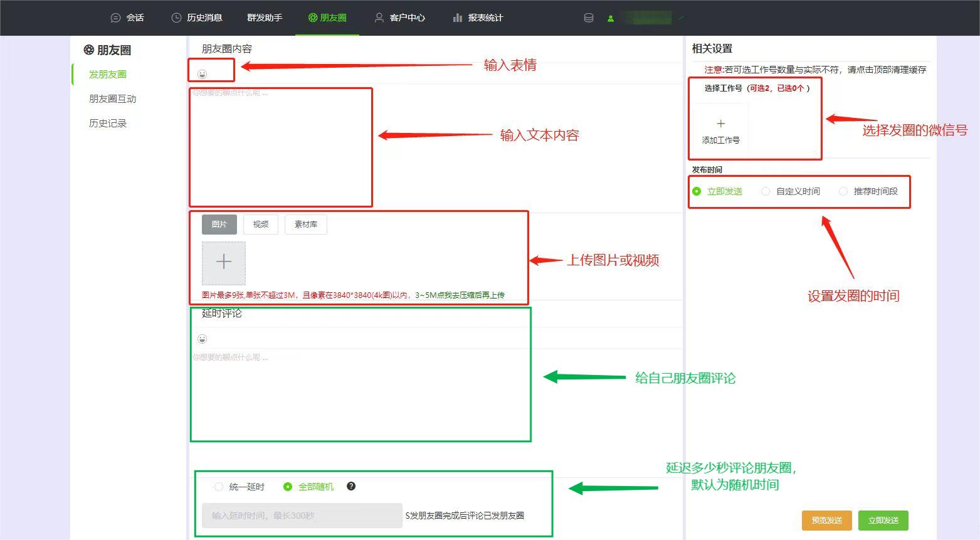The image size is (980, 540).
Task: Expand account dropdown beside username
Action: [682, 18]
